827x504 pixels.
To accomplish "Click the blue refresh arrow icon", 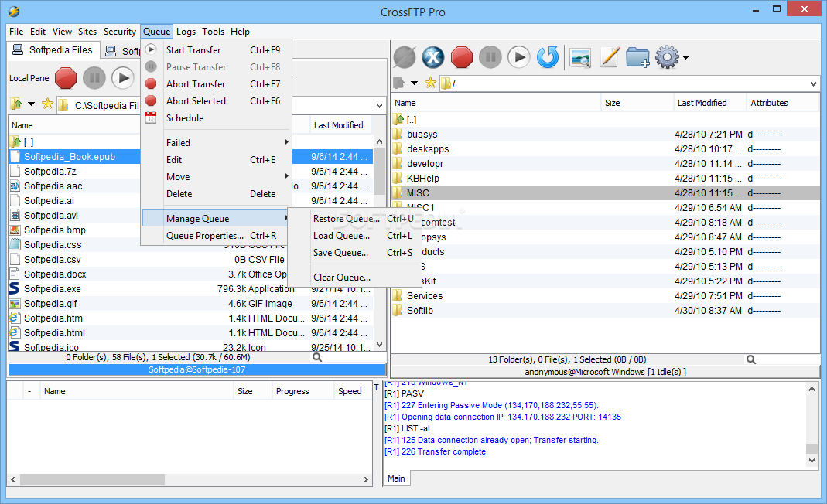I will point(548,57).
